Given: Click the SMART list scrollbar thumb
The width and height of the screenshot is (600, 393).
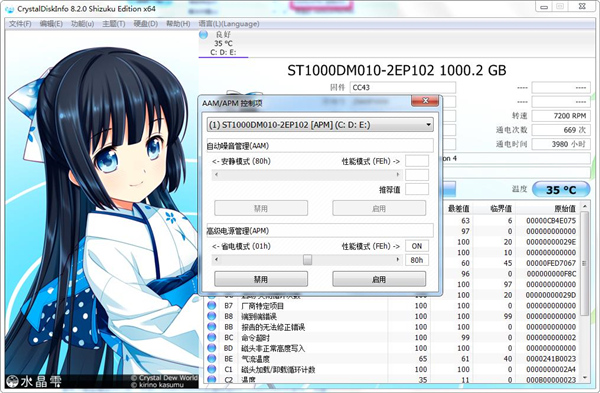Looking at the screenshot, I should coord(584,263).
